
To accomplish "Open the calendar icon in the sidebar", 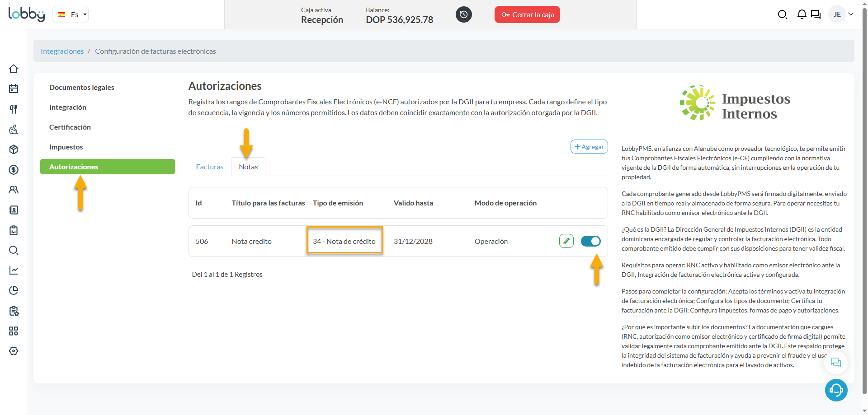I will coord(14,89).
